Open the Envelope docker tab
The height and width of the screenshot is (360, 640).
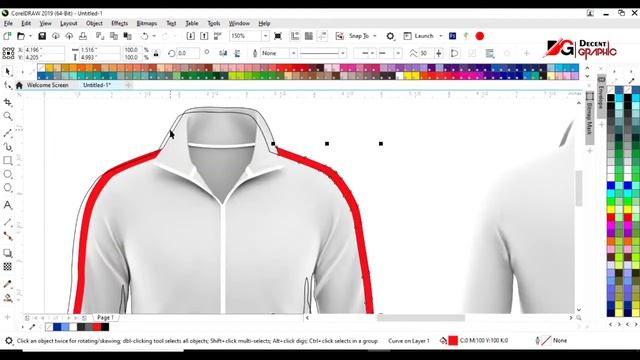tap(601, 97)
